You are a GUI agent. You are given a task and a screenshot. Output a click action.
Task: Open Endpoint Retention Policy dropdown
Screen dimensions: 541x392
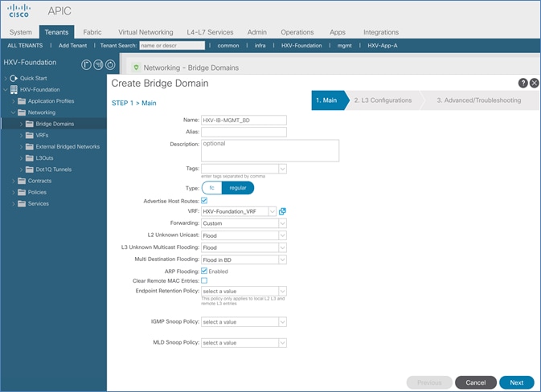282,292
